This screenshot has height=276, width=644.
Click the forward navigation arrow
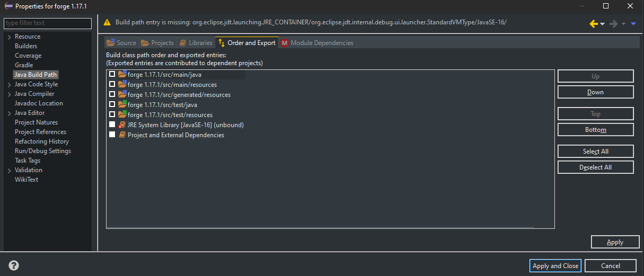click(x=613, y=23)
